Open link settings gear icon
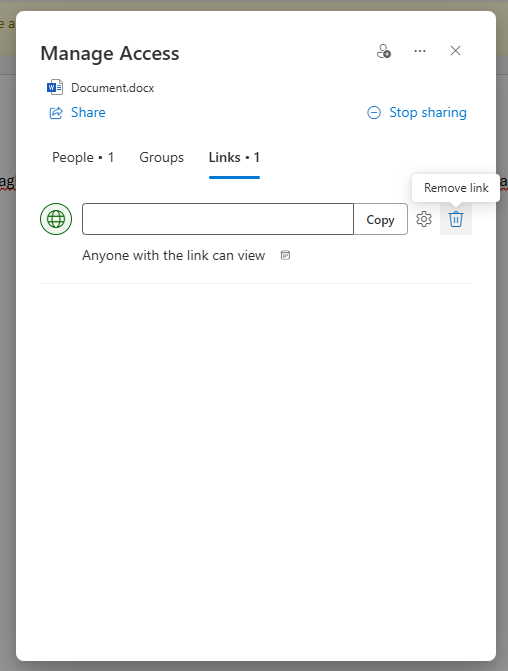The image size is (508, 671). tap(424, 219)
